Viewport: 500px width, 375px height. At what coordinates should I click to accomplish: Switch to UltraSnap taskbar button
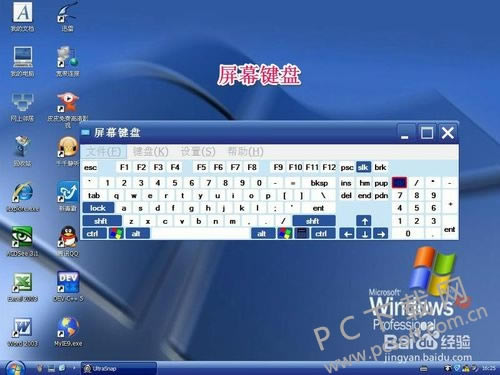[x=119, y=369]
